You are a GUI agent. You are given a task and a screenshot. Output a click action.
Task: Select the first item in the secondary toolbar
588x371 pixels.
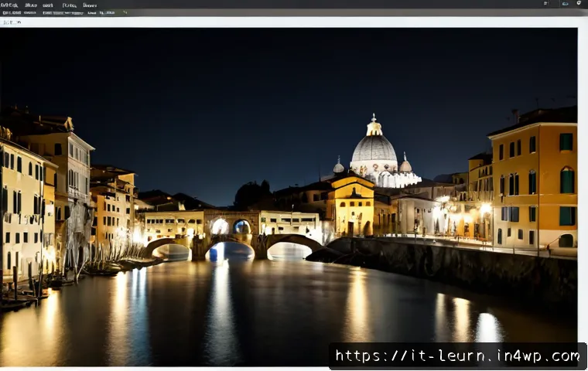coord(12,12)
